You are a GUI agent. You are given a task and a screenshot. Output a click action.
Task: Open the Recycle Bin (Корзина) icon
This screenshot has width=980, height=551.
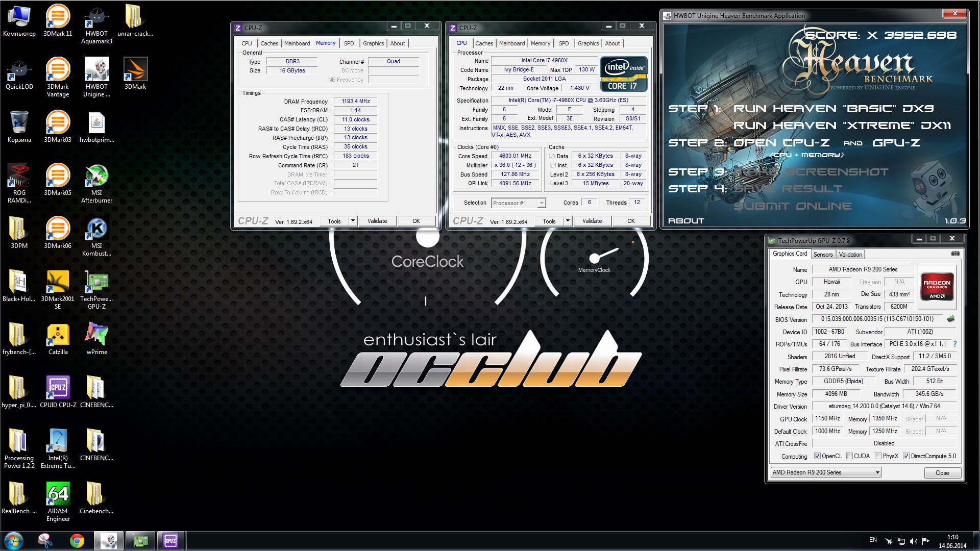pyautogui.click(x=19, y=127)
